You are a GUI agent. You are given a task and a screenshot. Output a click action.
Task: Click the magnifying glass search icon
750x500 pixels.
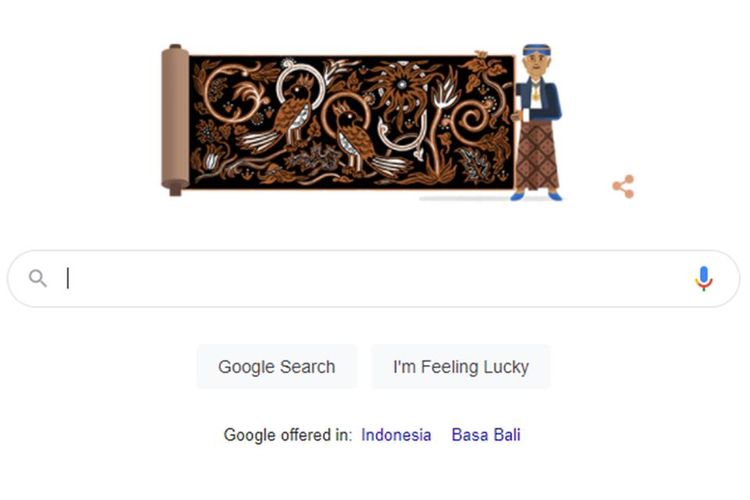pos(38,278)
